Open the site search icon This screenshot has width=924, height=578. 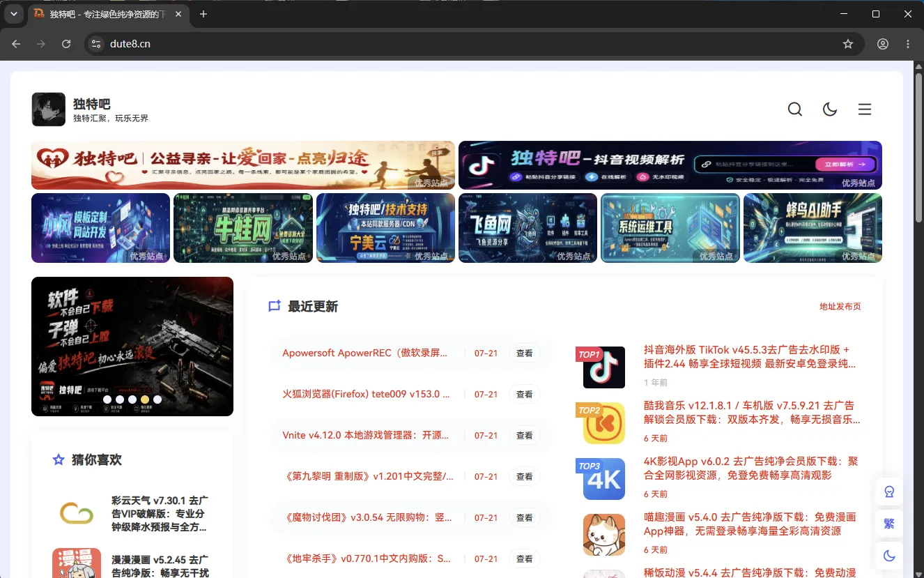coord(795,109)
